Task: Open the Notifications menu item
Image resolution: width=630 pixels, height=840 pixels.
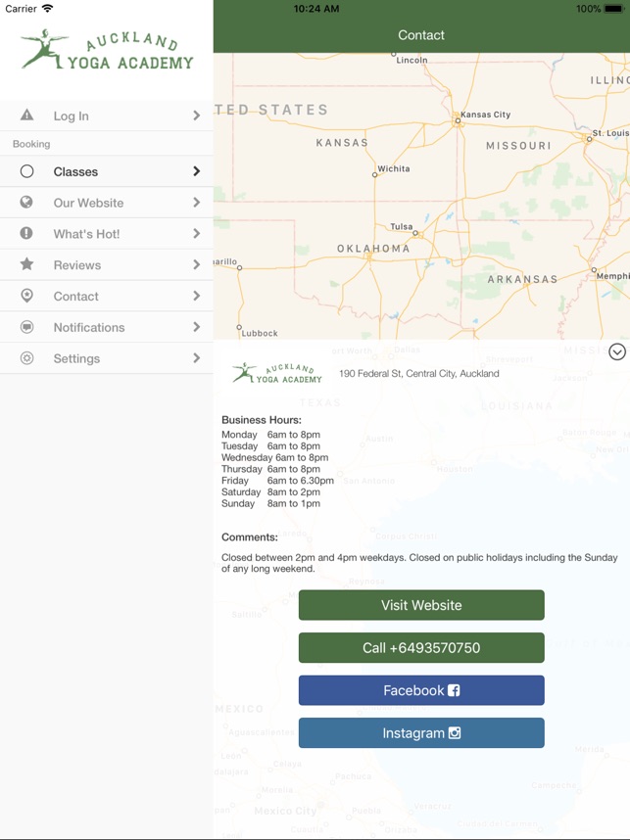Action: [x=107, y=327]
